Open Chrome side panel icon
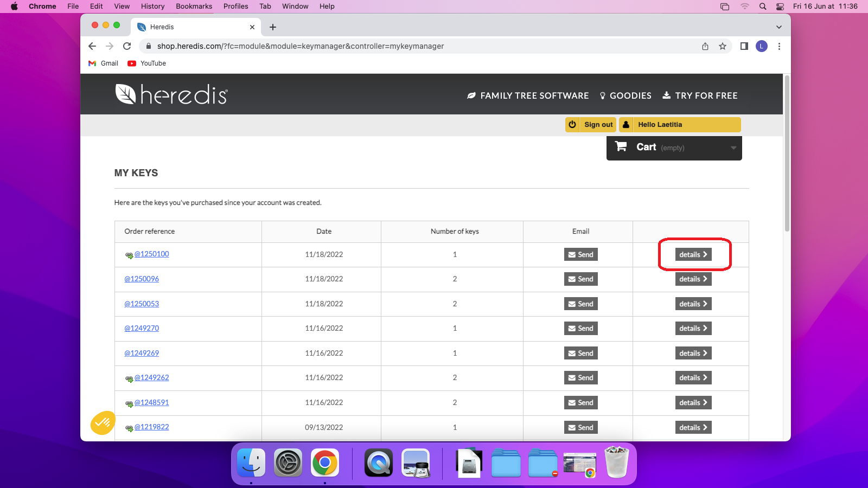868x488 pixels. [744, 47]
